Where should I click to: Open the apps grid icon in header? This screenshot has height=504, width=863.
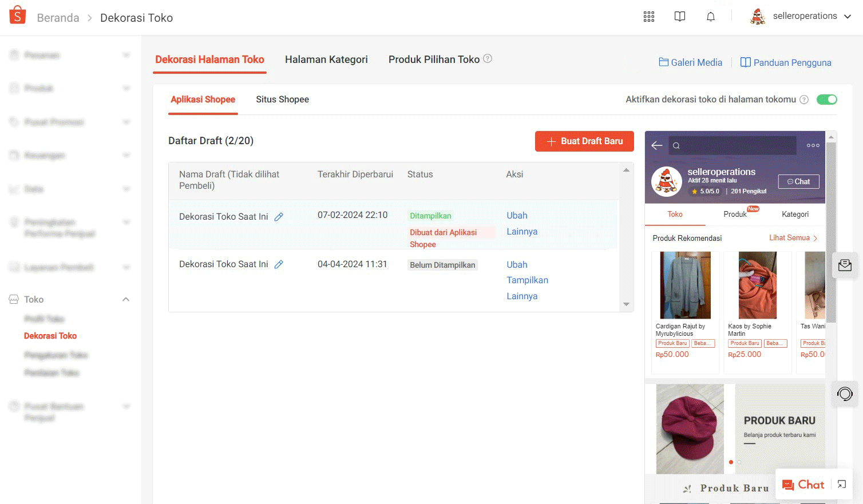coord(648,17)
